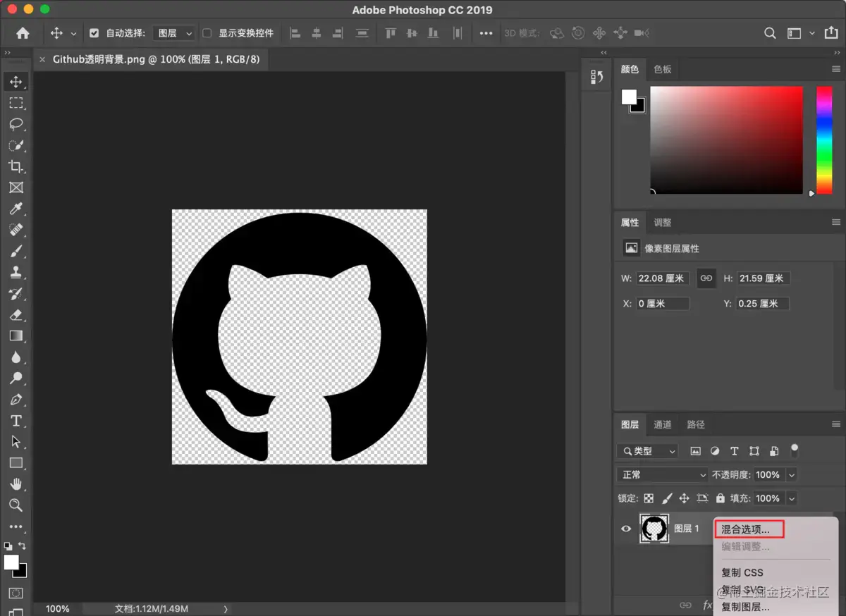Click 复制 CSS in the context menu
846x616 pixels.
pyautogui.click(x=742, y=572)
